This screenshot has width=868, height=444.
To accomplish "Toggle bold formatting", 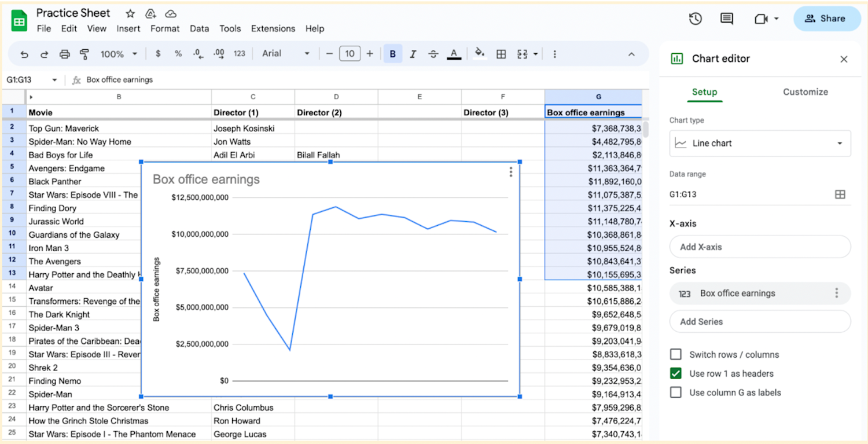I will coord(393,54).
